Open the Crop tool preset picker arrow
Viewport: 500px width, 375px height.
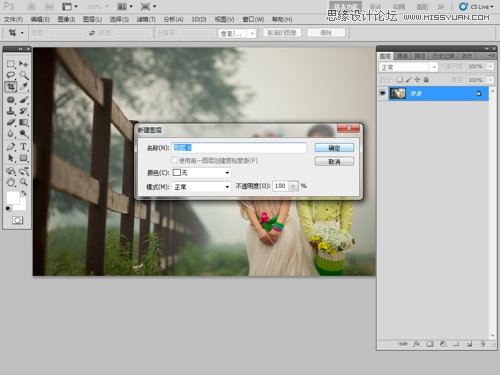[x=22, y=33]
